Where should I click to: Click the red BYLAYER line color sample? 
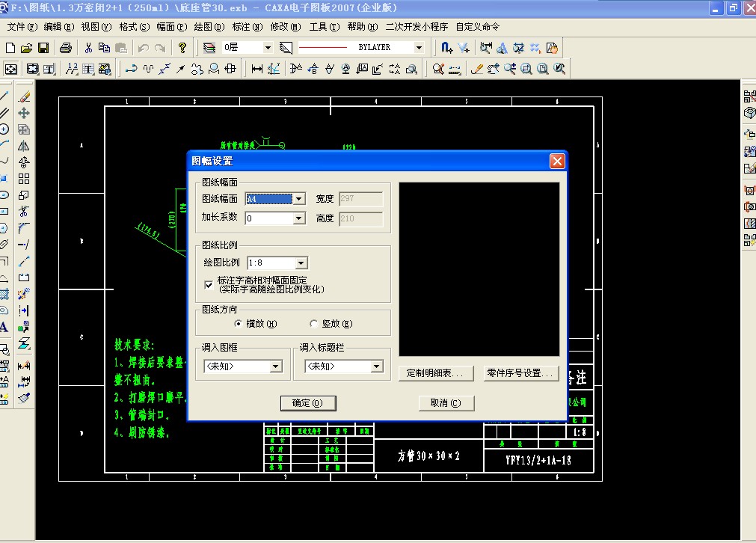click(323, 47)
